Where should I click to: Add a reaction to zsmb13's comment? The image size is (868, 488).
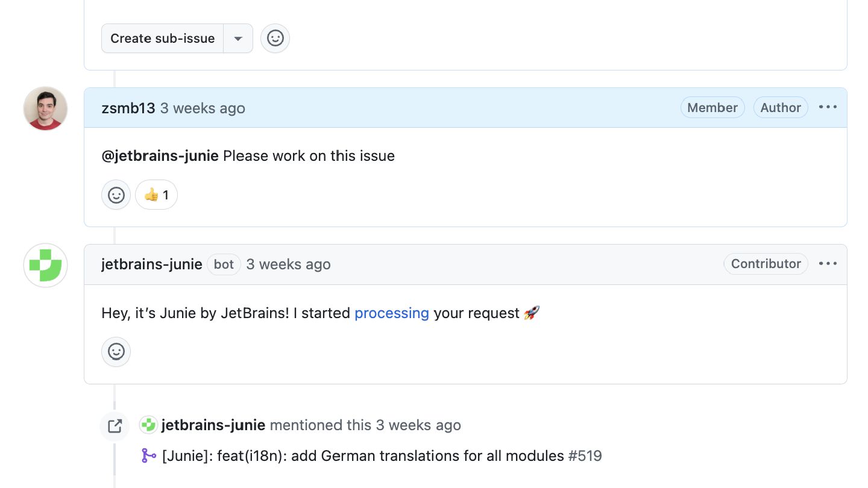116,195
